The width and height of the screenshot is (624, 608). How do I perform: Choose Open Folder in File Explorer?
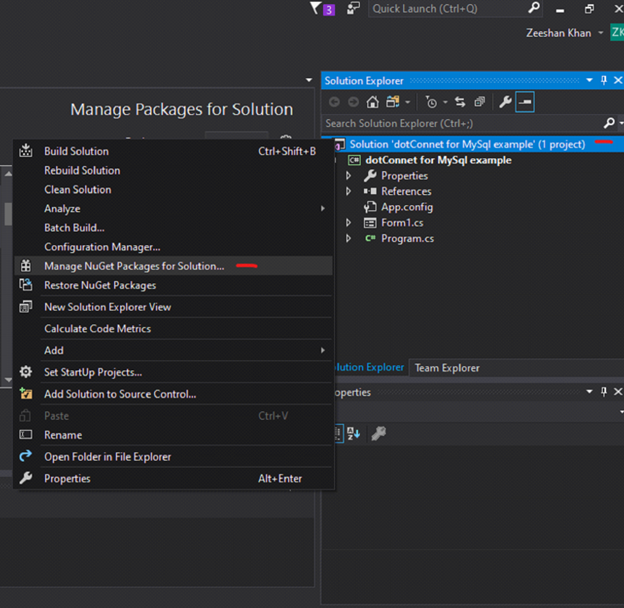(x=174, y=457)
